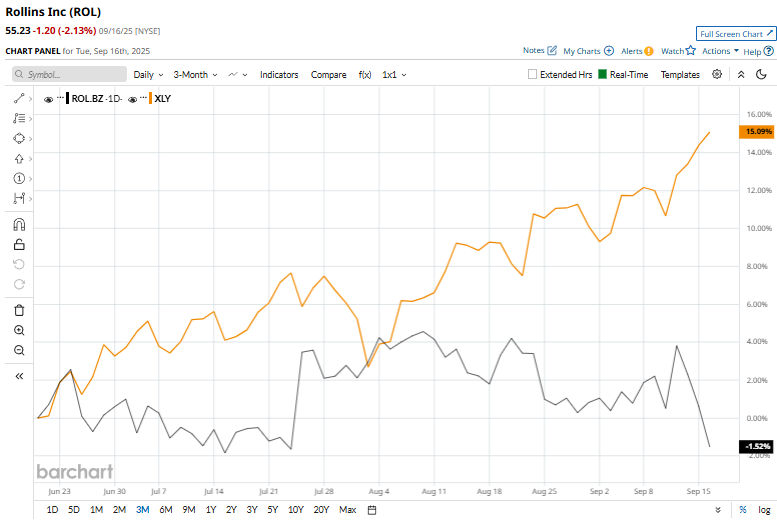Select the 6M time range
The width and height of the screenshot is (777, 526).
pyautogui.click(x=166, y=510)
